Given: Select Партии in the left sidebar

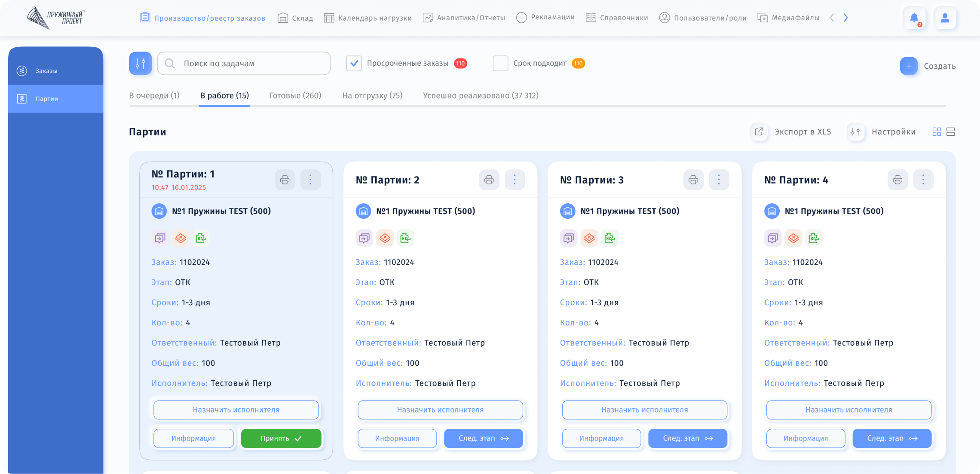Looking at the screenshot, I should [x=55, y=99].
